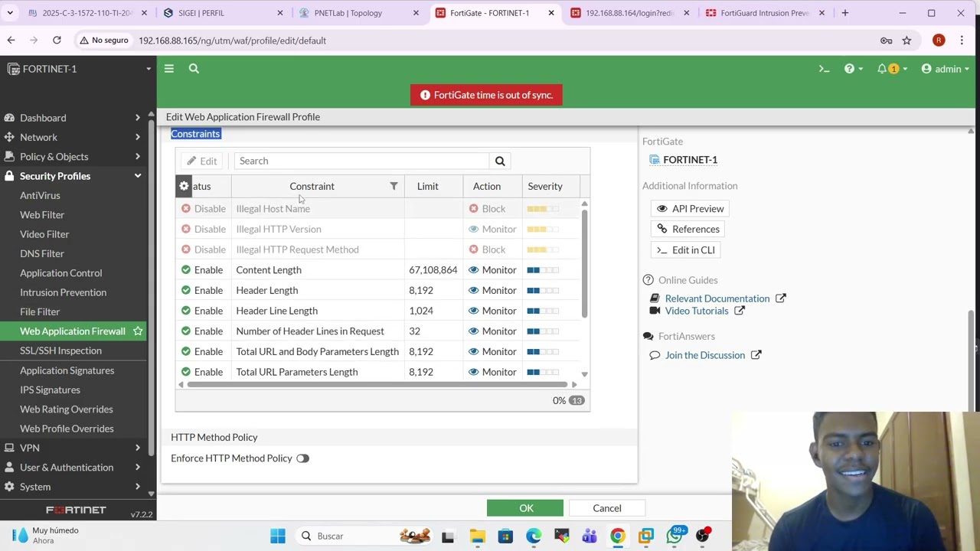Click the Disable status icon for Illegal HTTP Version
Viewport: 980px width, 551px height.
point(185,230)
